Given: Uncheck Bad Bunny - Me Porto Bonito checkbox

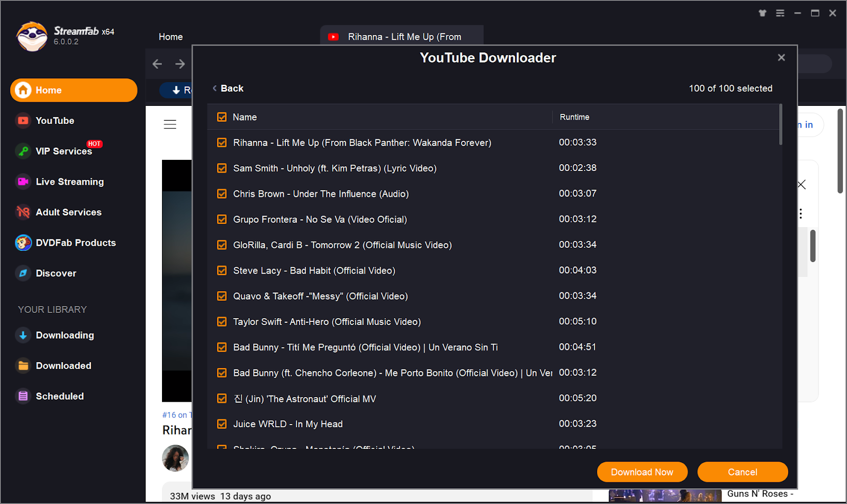Looking at the screenshot, I should 222,373.
